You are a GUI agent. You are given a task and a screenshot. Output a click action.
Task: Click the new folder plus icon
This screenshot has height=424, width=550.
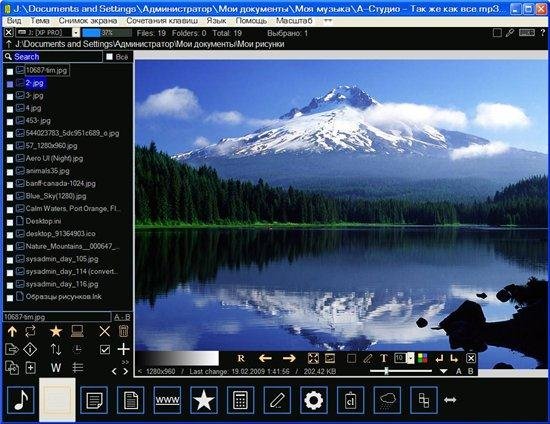tap(31, 368)
